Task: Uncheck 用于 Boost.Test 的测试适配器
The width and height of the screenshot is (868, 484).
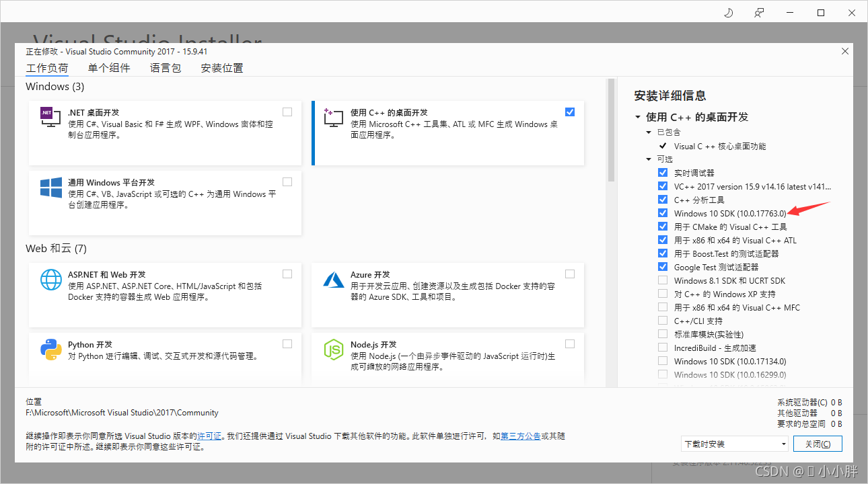Action: click(663, 253)
